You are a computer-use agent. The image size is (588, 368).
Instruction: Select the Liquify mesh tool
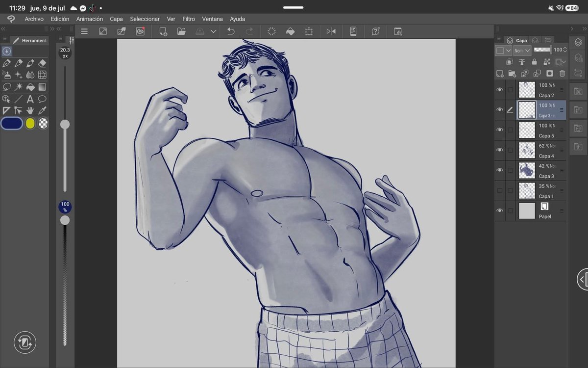(42, 75)
